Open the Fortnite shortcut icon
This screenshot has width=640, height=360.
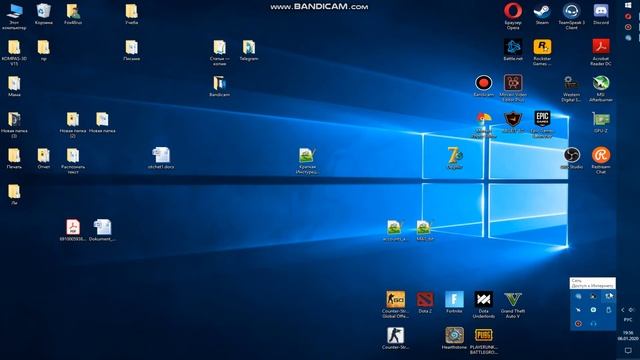coord(454,302)
